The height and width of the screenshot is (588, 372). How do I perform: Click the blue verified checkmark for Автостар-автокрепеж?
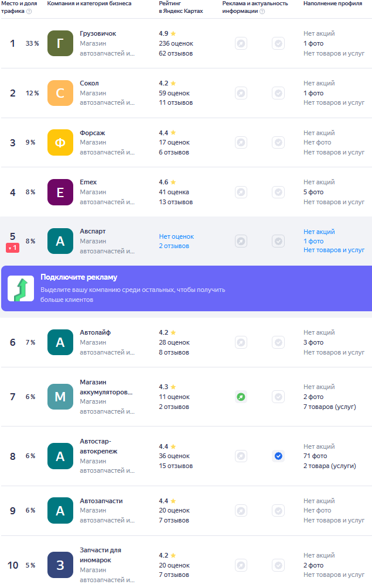tap(278, 456)
